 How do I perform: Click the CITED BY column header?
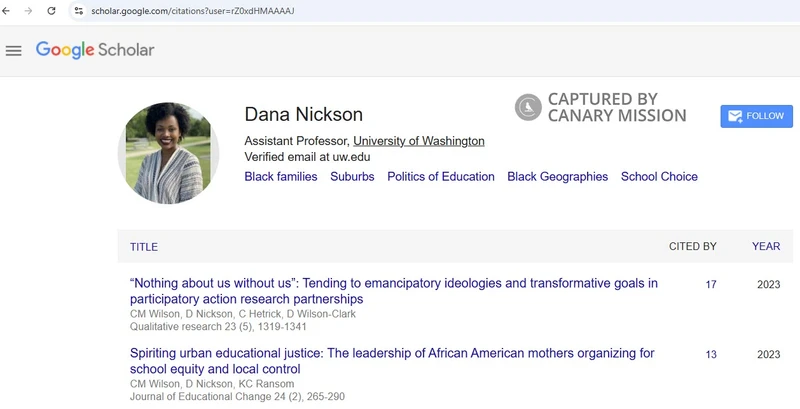pyautogui.click(x=692, y=246)
